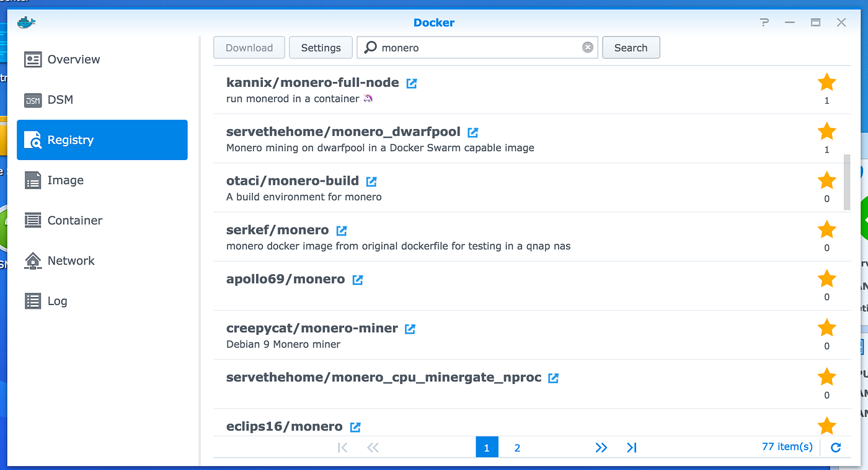
Task: Go to next page of results
Action: (x=601, y=447)
